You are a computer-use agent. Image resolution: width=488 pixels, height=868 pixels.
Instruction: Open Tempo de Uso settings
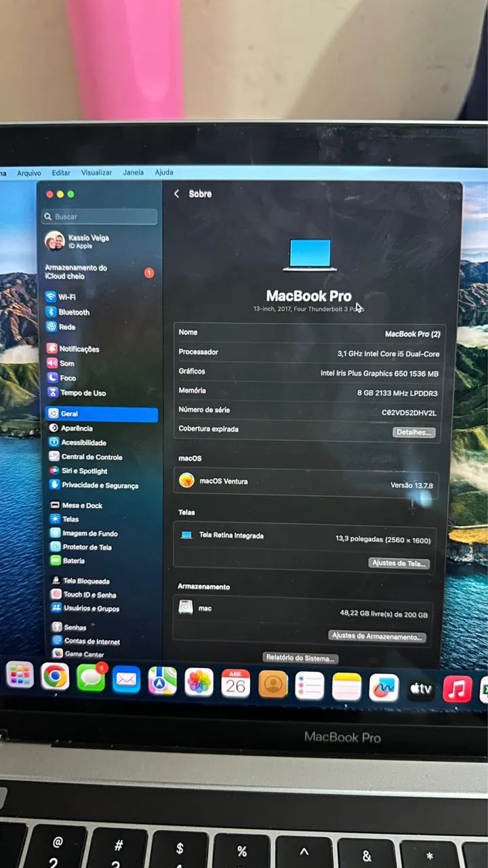(x=76, y=393)
